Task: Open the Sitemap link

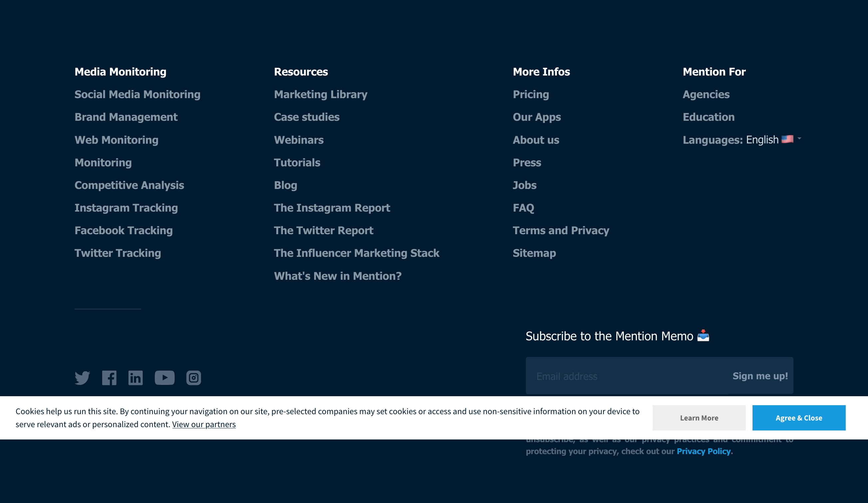Action: point(534,253)
